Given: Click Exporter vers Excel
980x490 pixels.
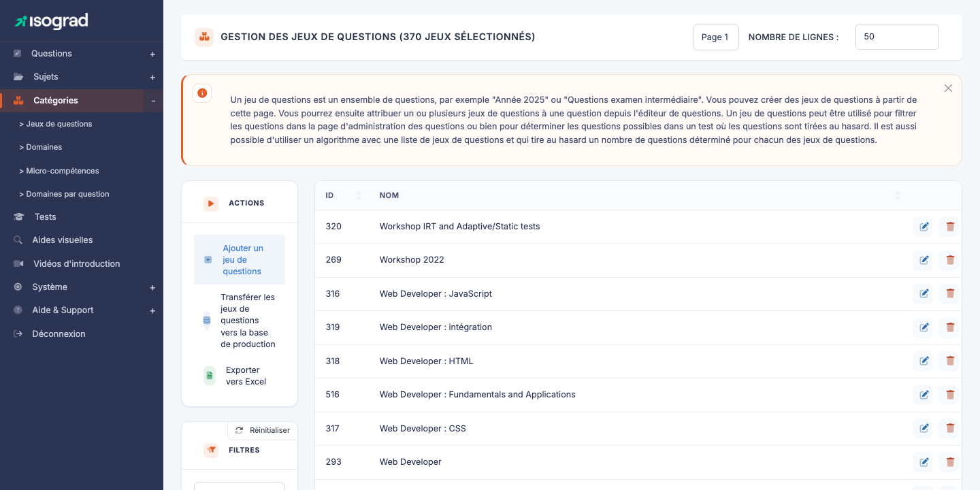Looking at the screenshot, I should (240, 376).
